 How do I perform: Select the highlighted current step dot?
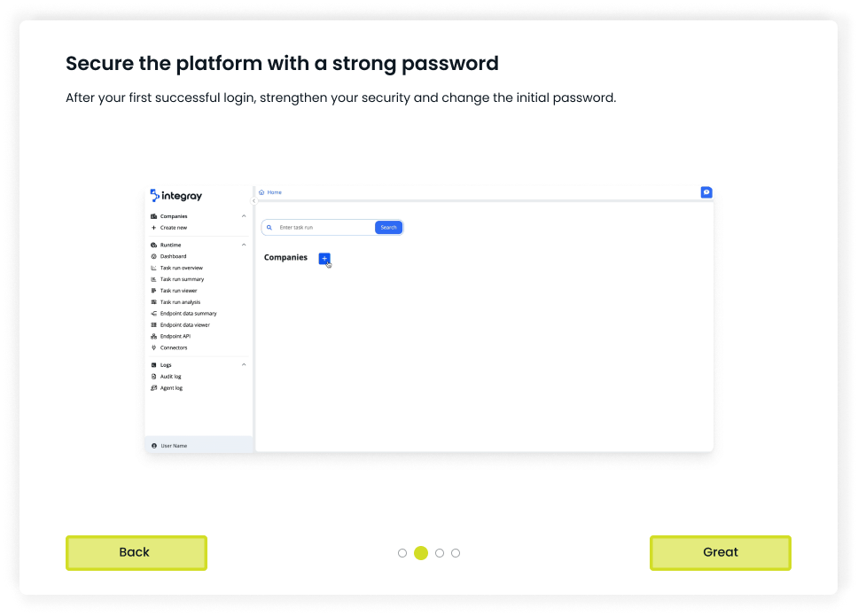click(421, 553)
